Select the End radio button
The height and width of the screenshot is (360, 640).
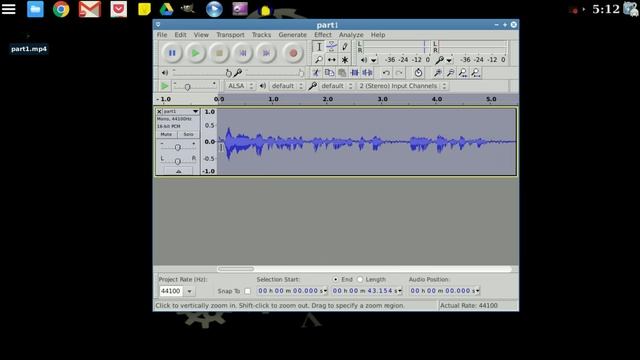pyautogui.click(x=336, y=280)
